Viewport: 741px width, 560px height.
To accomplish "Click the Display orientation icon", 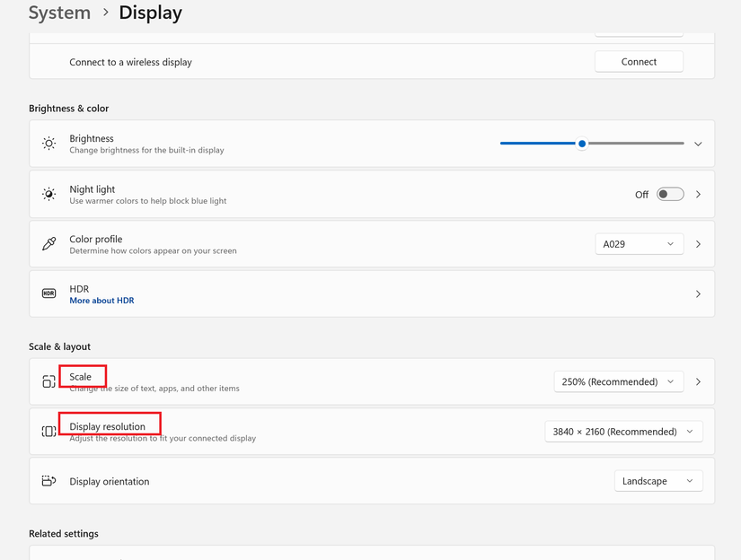I will click(x=49, y=481).
